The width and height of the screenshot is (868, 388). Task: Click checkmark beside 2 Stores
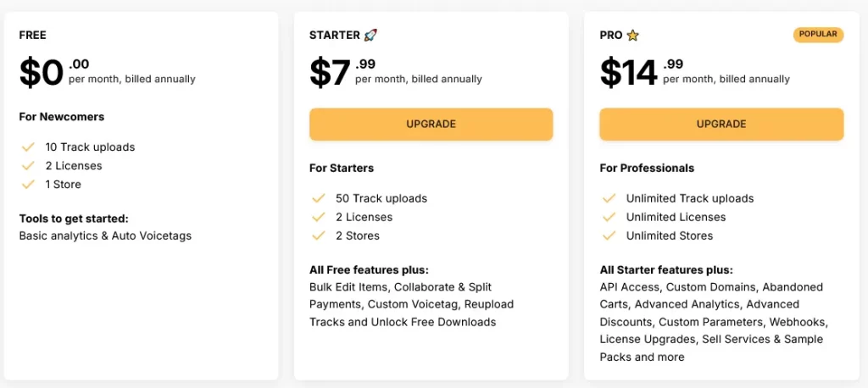(319, 236)
